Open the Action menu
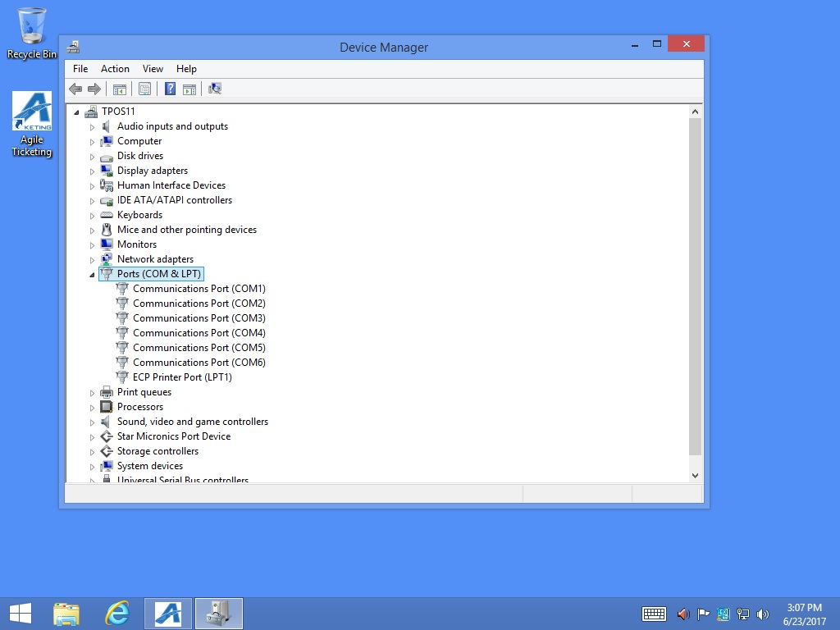The width and height of the screenshot is (840, 630). (x=115, y=69)
